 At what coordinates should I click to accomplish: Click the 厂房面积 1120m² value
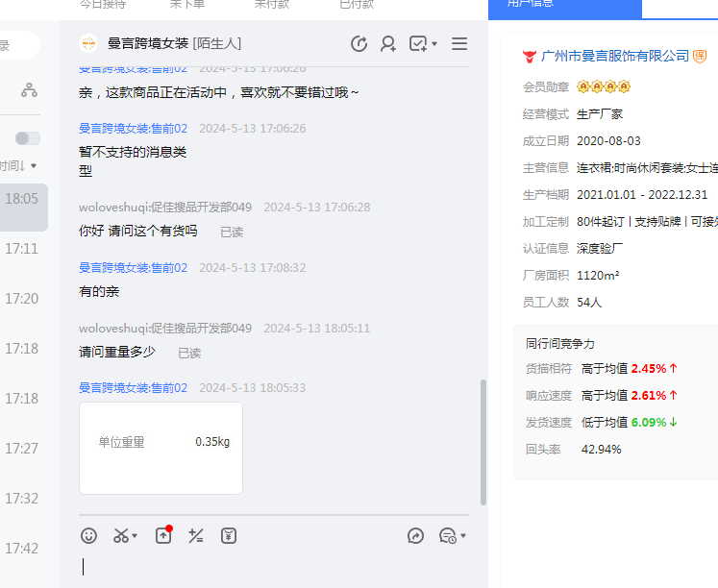tap(598, 276)
